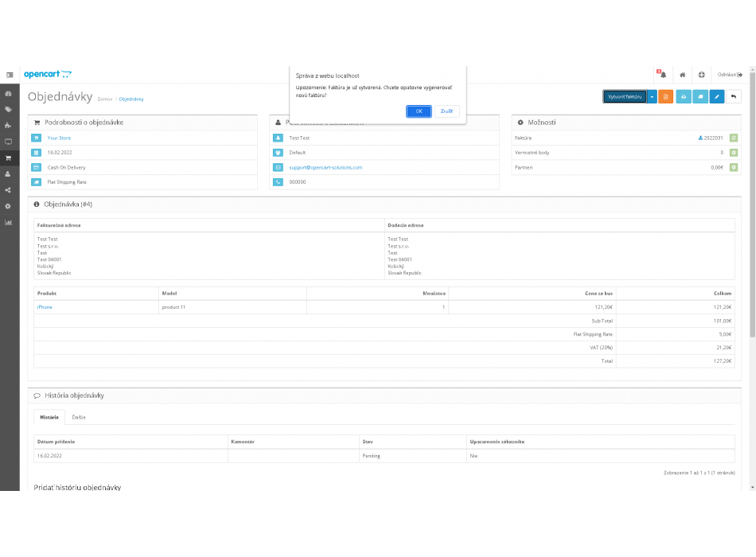Click the "Objednávka (#4)" panel heading

point(68,204)
